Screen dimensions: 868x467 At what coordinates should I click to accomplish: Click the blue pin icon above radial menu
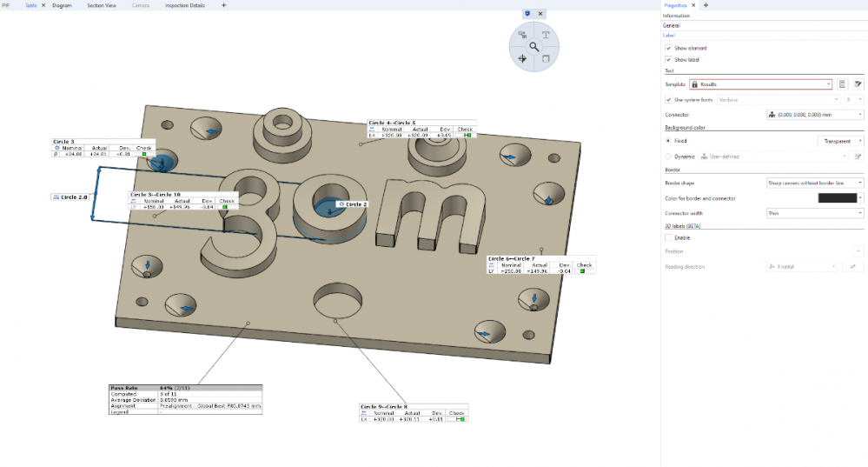pyautogui.click(x=527, y=14)
